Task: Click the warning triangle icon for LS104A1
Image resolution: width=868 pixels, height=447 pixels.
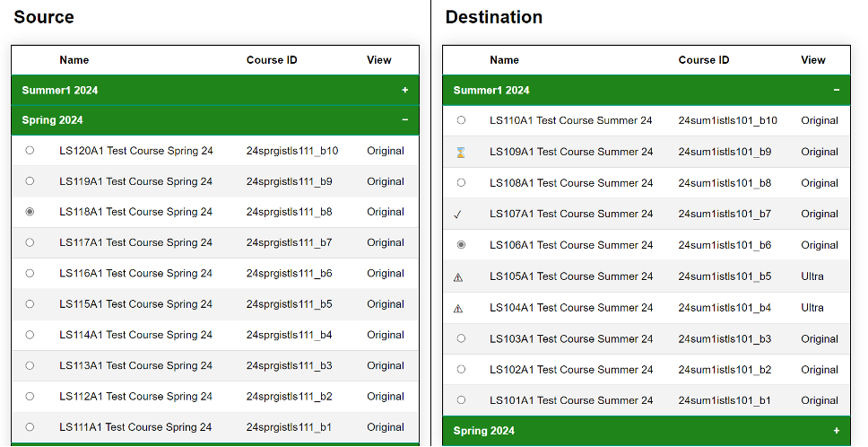Action: pyautogui.click(x=458, y=308)
